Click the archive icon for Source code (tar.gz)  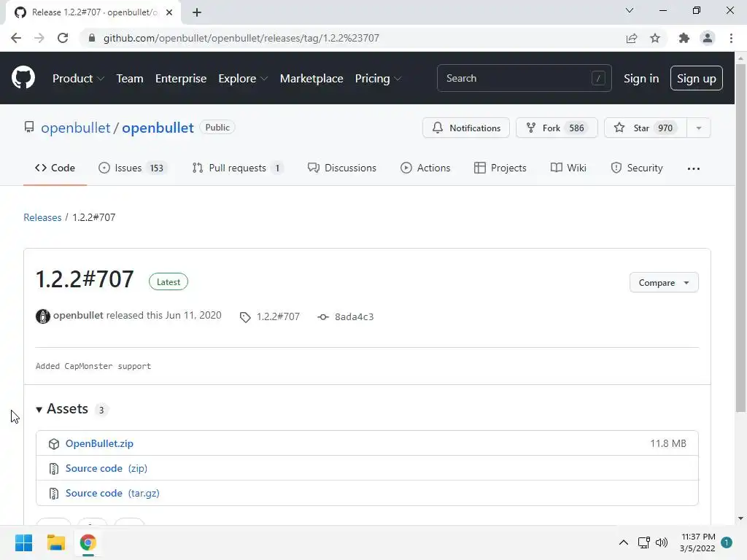[54, 494]
